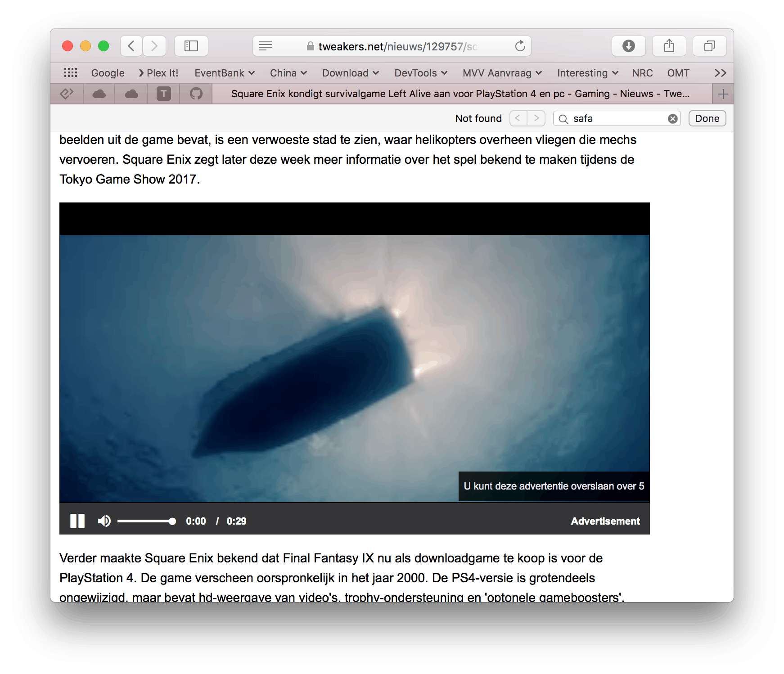Click the 0:29 video duration
This screenshot has height=674, width=784.
pyautogui.click(x=237, y=521)
